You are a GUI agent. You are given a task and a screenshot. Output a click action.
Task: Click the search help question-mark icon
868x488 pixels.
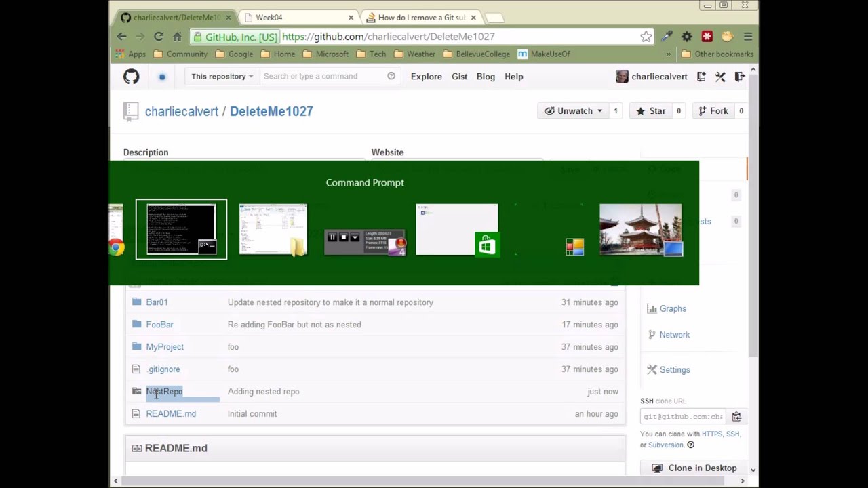(391, 76)
